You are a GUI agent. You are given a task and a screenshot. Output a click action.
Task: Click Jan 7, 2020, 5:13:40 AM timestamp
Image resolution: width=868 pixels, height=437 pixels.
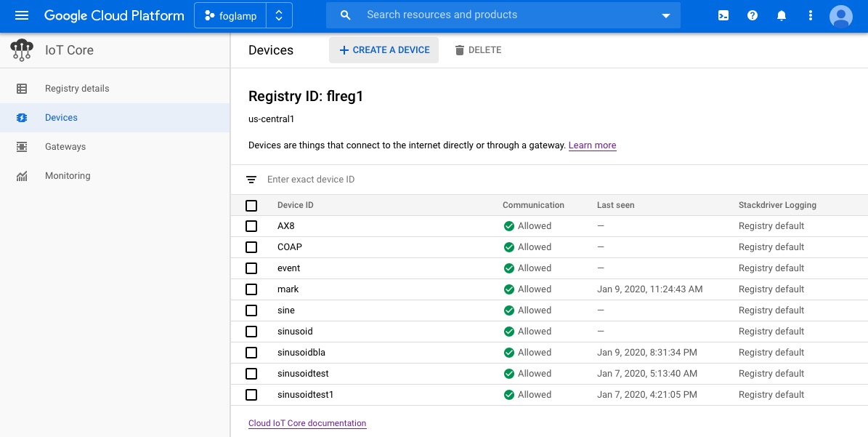[x=647, y=373]
